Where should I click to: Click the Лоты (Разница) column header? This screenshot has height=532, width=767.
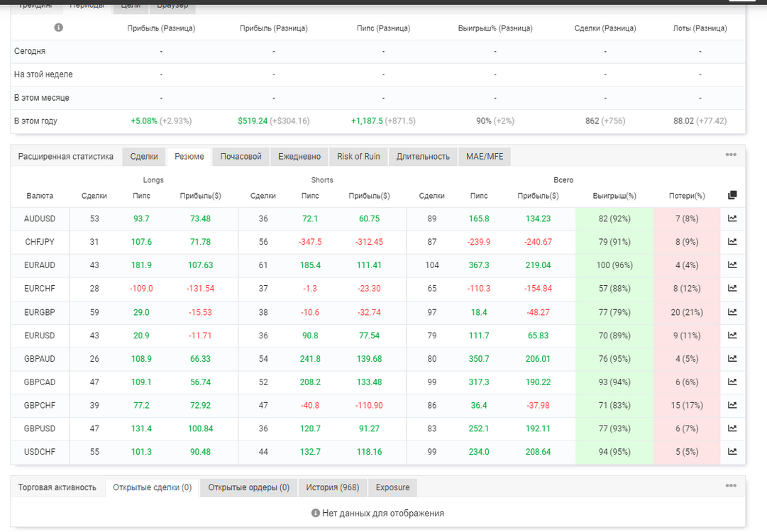[700, 28]
